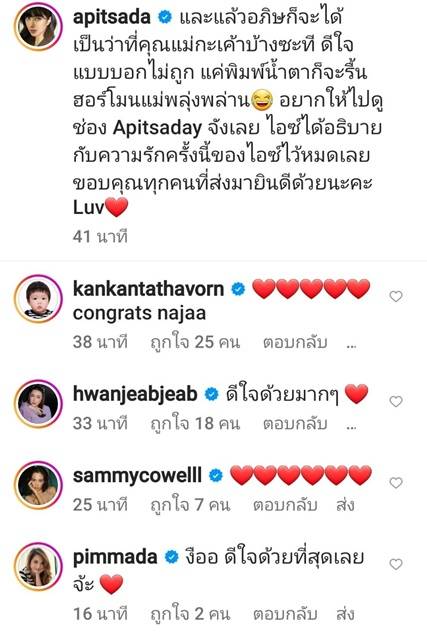Reply to pimmada's comment
427x636 pixels.
(x=285, y=614)
